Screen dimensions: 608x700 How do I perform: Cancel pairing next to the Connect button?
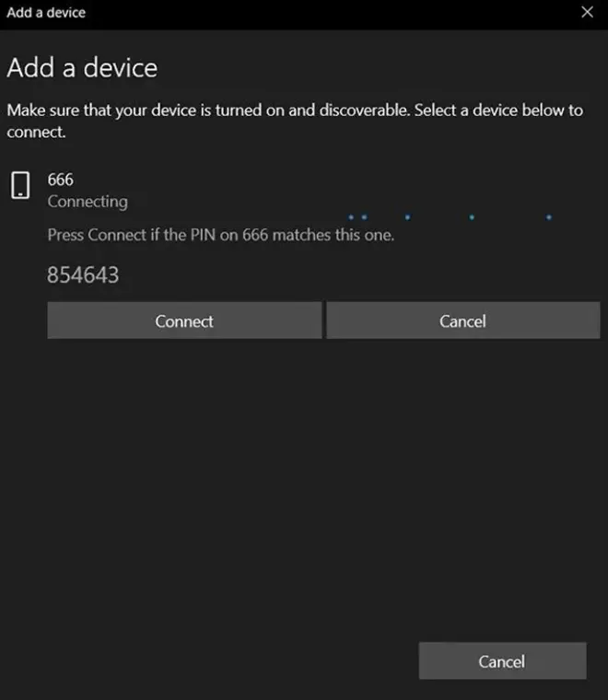coord(463,321)
